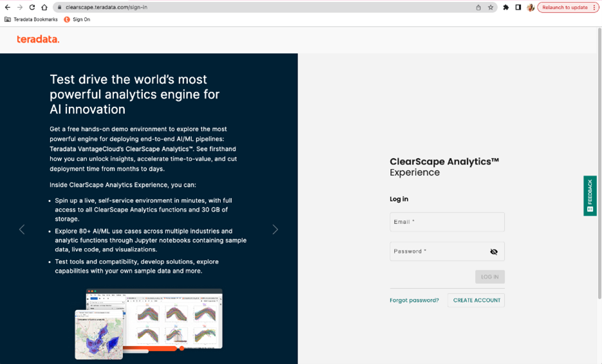Screen dimensions: 602x364
Task: Click the Relaunch to update button
Action: 565,8
